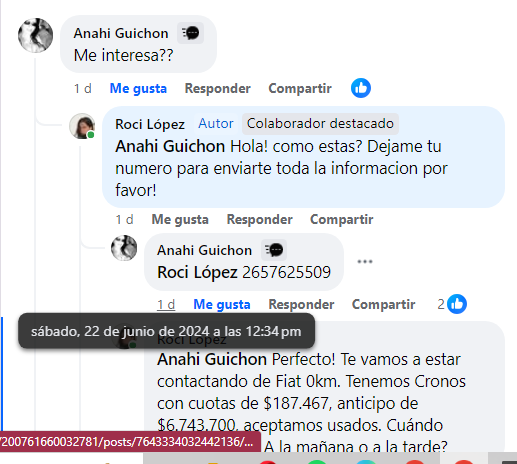Open the 1 d timestamp on phone comment

pyautogui.click(x=166, y=305)
